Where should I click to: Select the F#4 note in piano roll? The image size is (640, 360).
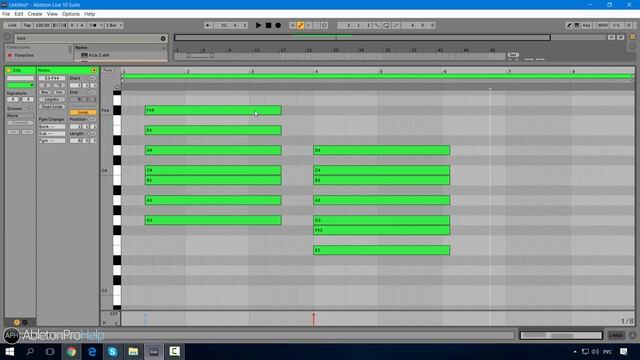[x=213, y=110]
